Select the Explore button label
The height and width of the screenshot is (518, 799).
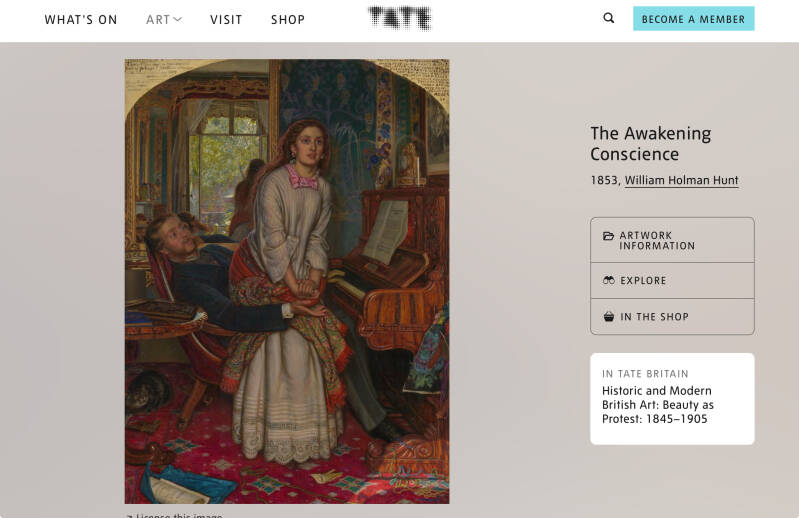tap(643, 281)
